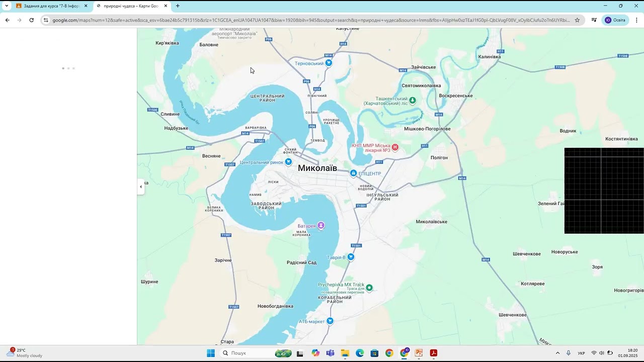Select the природні чудеса Карти Google tab
The image size is (644, 362).
point(131,6)
